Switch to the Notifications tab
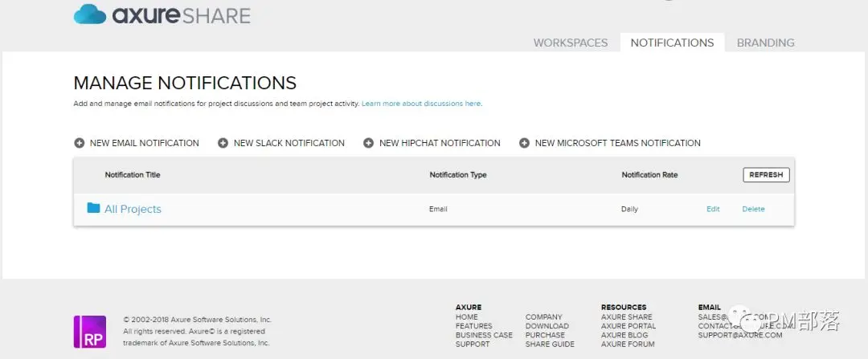868x359 pixels. pos(672,43)
